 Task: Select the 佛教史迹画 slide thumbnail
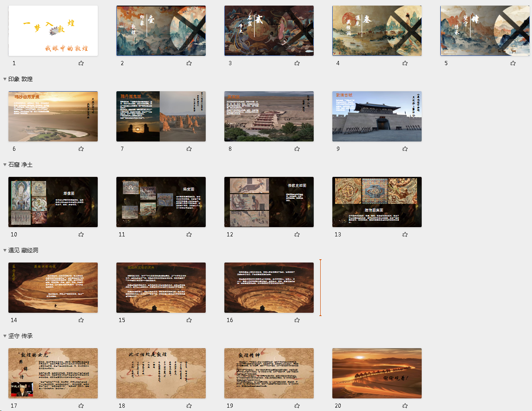(269, 202)
